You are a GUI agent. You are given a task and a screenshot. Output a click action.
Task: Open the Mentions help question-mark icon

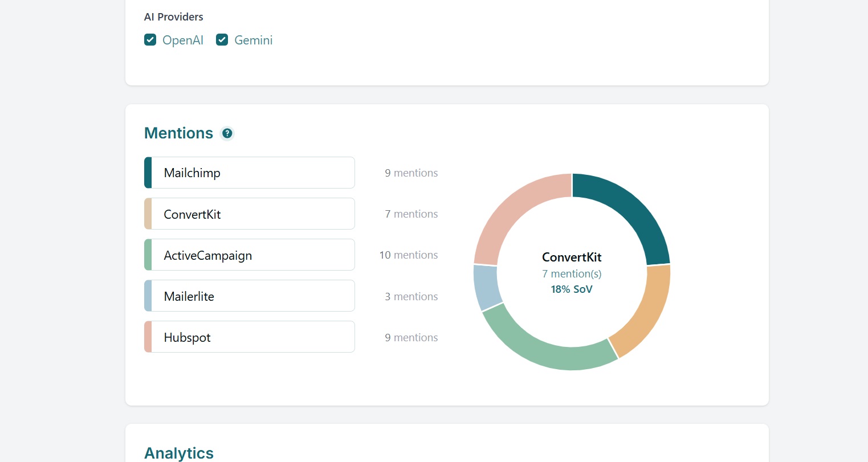[227, 133]
